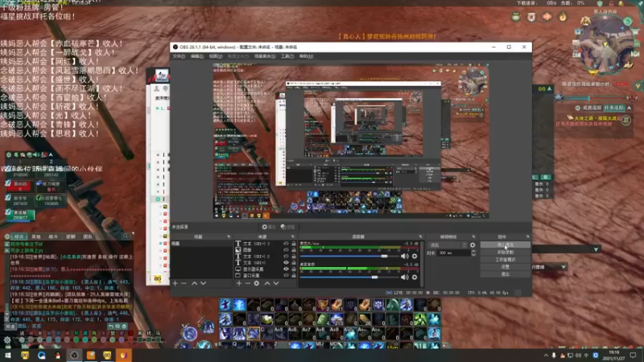The image size is (644, 362).
Task: Click Studio Mode button in Controls
Action: [506, 260]
